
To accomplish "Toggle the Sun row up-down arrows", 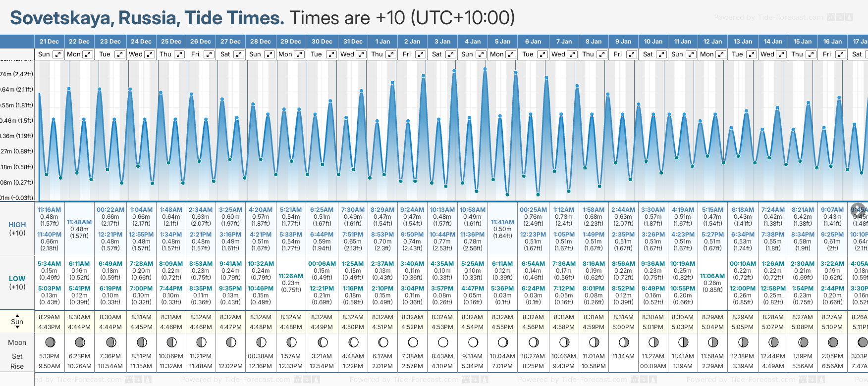I will click(17, 322).
